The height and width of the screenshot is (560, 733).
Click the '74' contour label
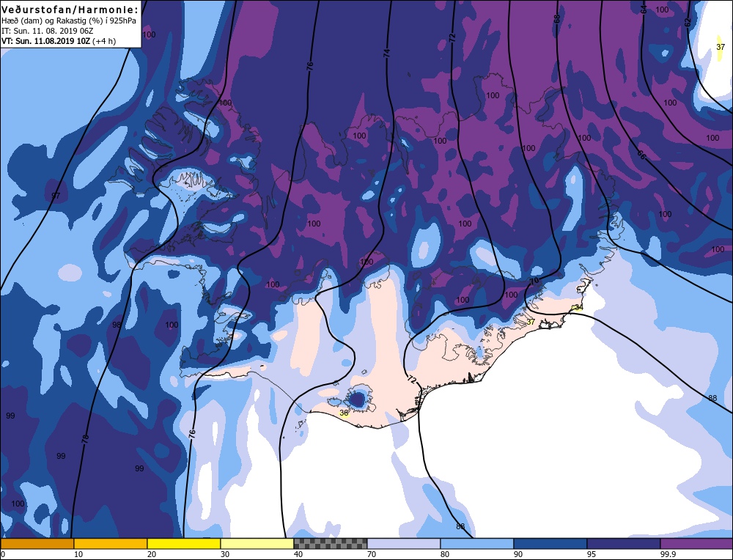coord(386,54)
